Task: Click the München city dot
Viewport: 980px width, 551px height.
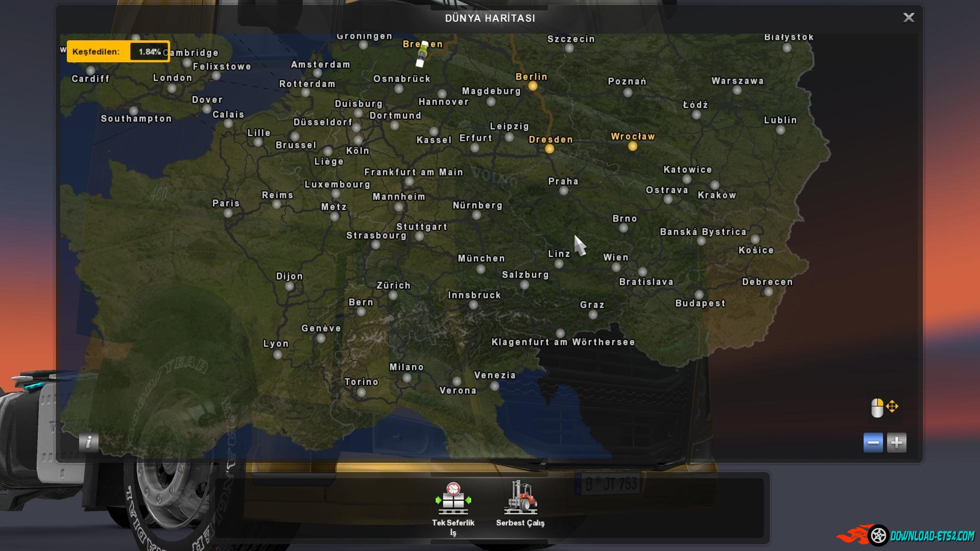Action: [x=480, y=269]
